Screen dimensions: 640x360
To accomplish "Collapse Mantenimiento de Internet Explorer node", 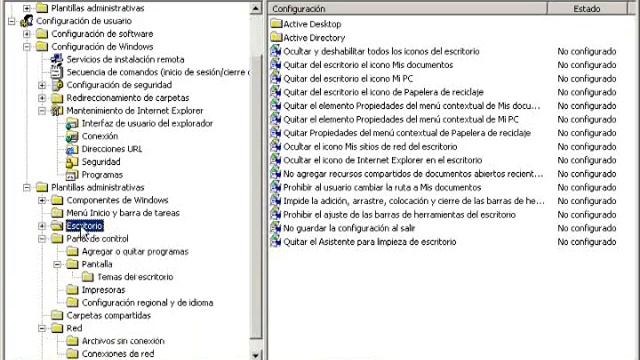I will pos(42,111).
